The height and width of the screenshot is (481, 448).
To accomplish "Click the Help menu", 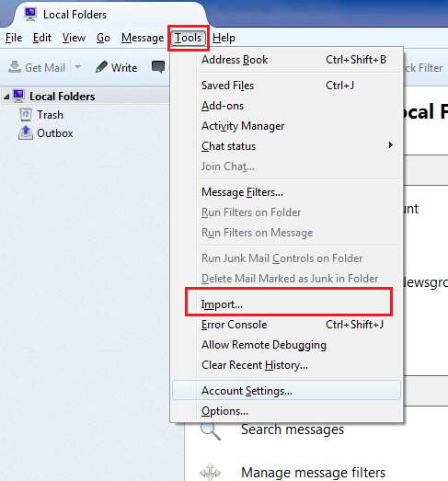I will tap(224, 38).
